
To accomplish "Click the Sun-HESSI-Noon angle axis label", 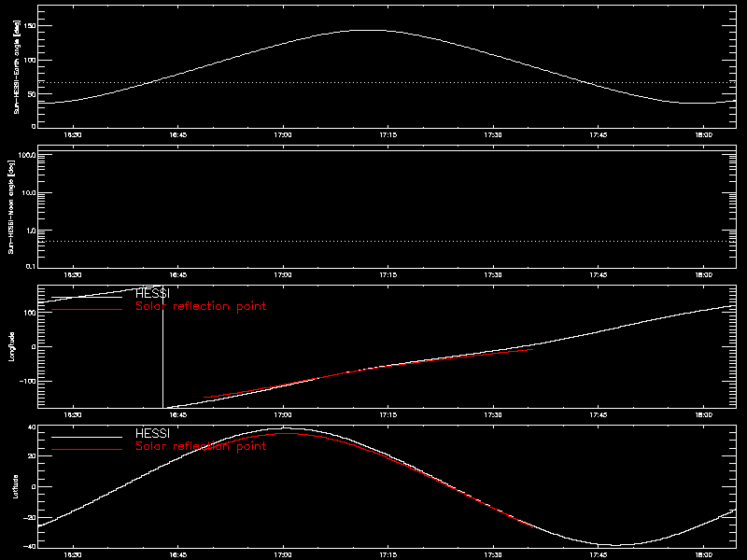I will 11,207.
